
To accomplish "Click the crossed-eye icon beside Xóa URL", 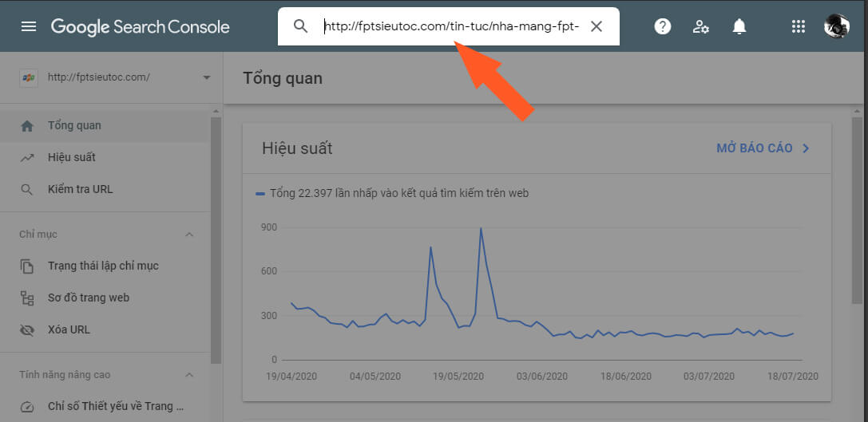I will point(26,331).
